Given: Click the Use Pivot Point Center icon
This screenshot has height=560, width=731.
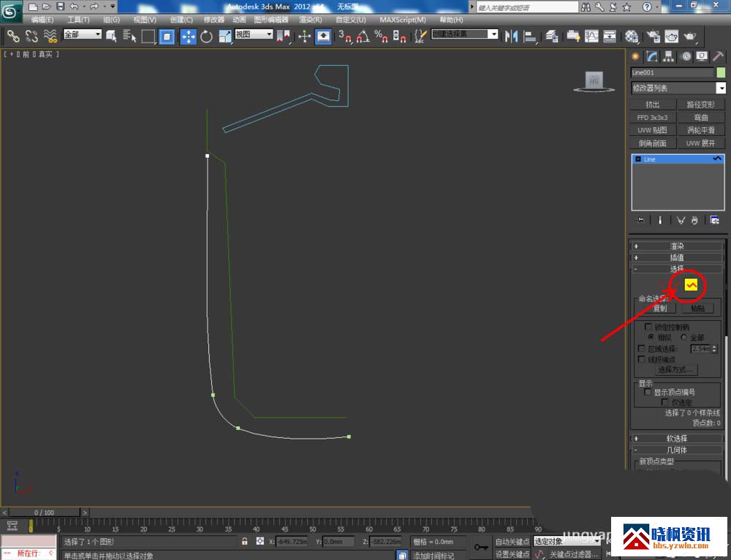Looking at the screenshot, I should [x=283, y=36].
